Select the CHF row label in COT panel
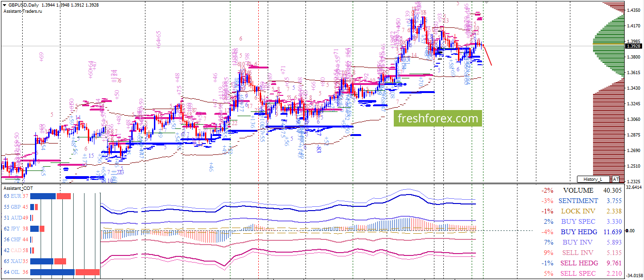644x280 pixels. coord(16,240)
